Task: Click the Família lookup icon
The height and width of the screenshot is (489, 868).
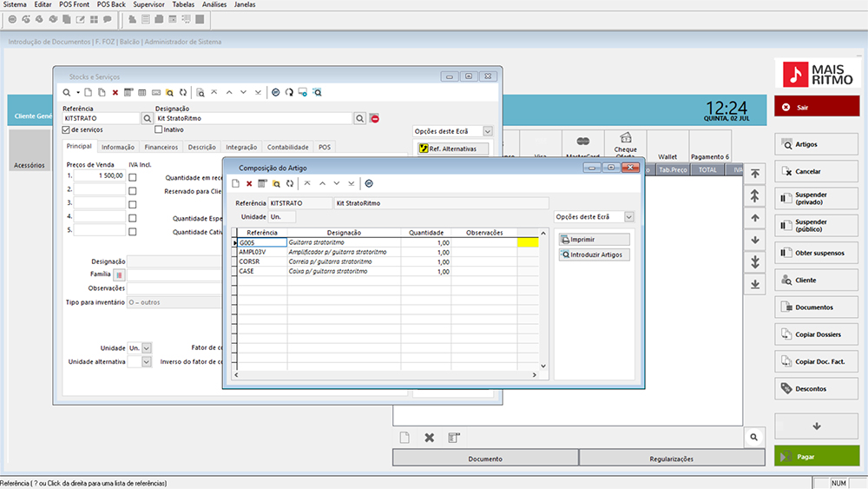Action: 119,274
